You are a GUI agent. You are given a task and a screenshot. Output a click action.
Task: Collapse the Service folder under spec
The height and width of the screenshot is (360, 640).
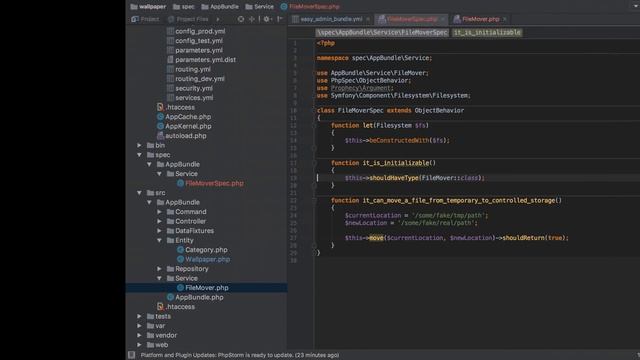coord(160,174)
